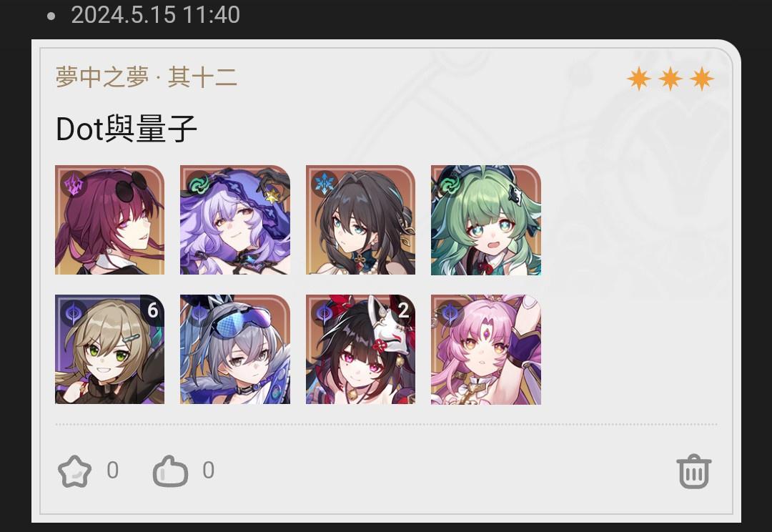Click the lightning element icon on Kafka
This screenshot has height=532, width=772.
(x=74, y=184)
